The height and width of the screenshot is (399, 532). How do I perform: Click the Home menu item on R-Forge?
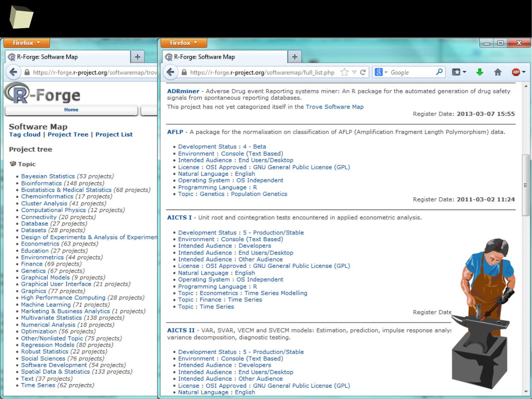pyautogui.click(x=71, y=110)
